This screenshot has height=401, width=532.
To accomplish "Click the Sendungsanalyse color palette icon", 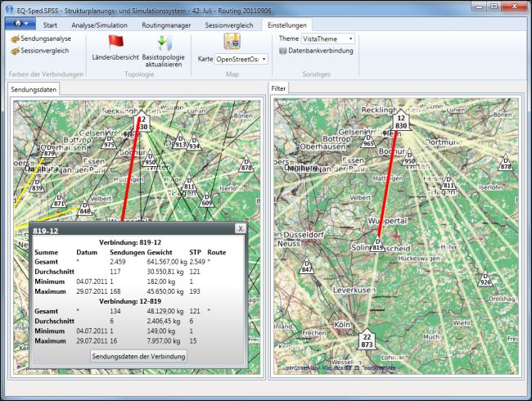I will click(x=16, y=39).
